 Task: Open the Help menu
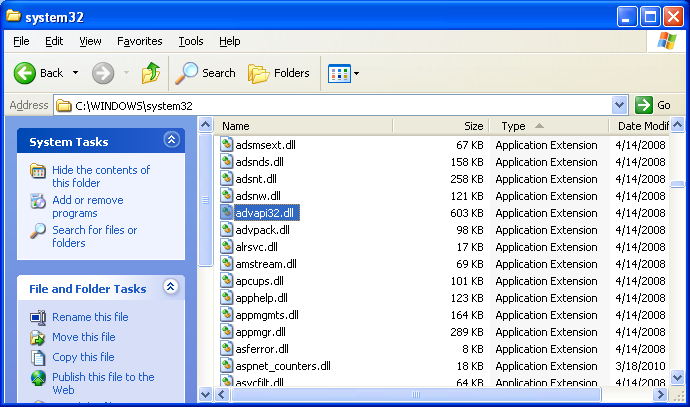[230, 41]
